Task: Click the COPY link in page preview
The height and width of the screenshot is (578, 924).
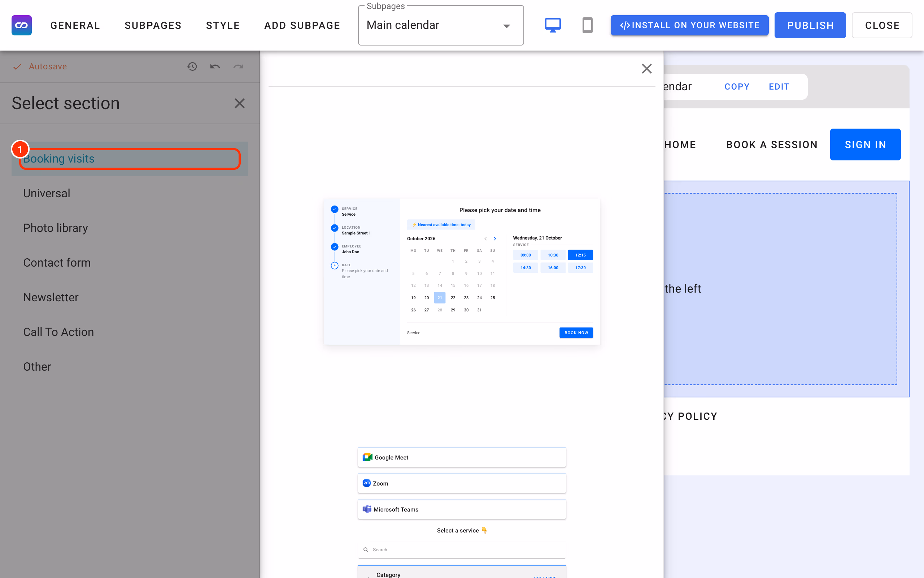Action: [737, 87]
